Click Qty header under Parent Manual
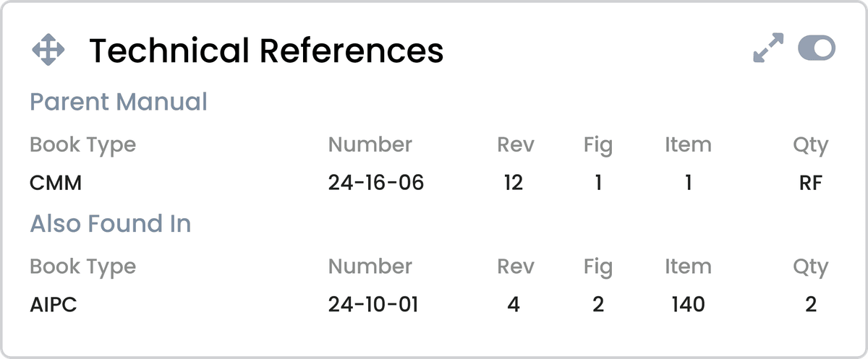 [x=810, y=145]
